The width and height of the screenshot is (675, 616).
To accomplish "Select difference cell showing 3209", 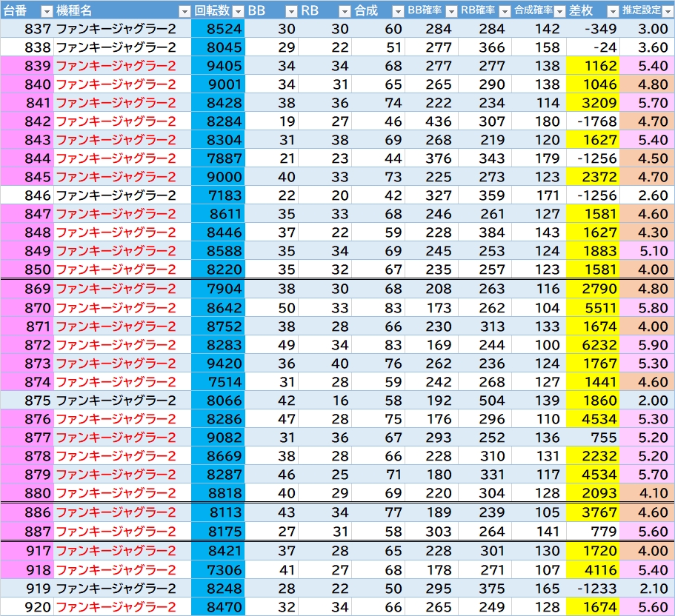I will pyautogui.click(x=593, y=103).
